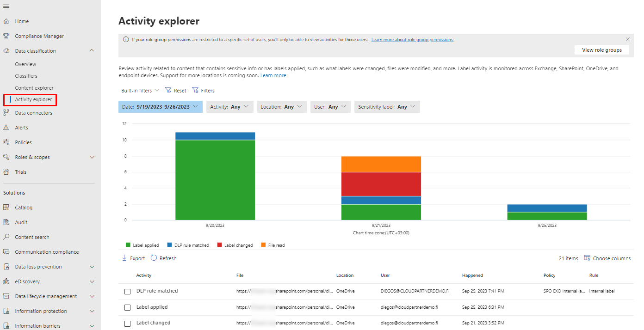Click the Choose columns icon
Screen dimensions: 644x330
(587, 258)
